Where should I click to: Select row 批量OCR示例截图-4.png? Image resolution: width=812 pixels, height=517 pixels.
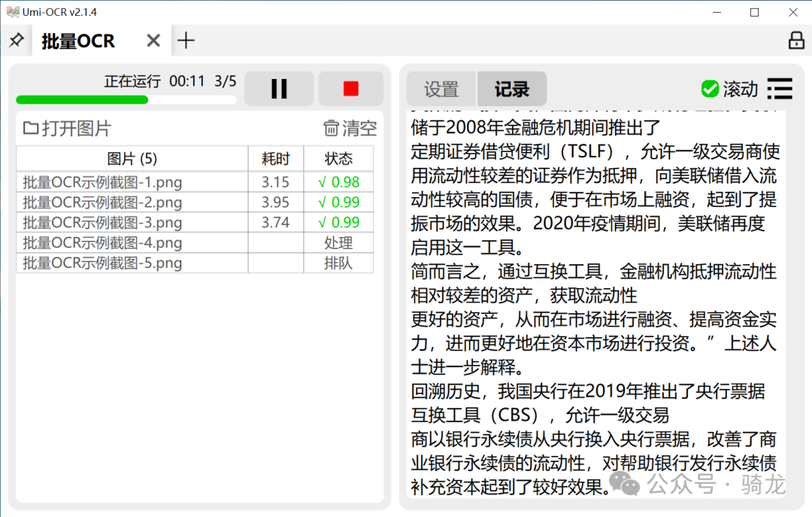(195, 242)
